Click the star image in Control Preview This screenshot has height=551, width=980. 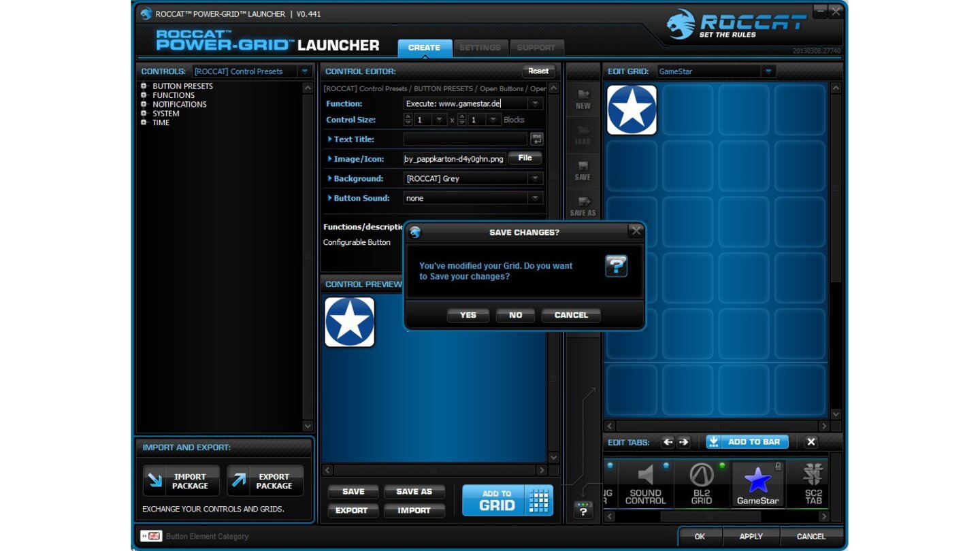(x=350, y=322)
